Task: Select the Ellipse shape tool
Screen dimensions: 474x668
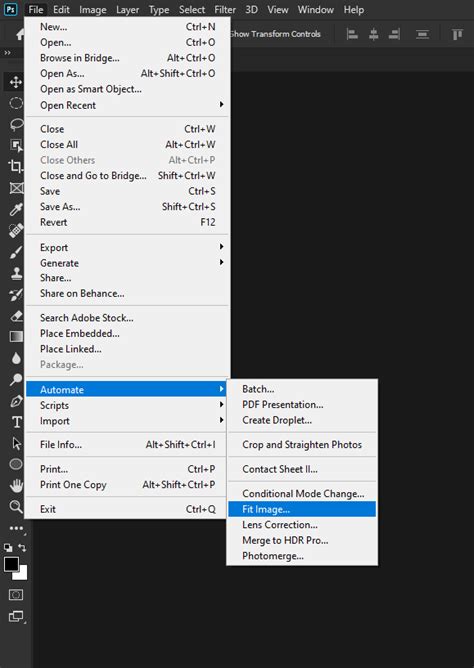Action: tap(16, 464)
